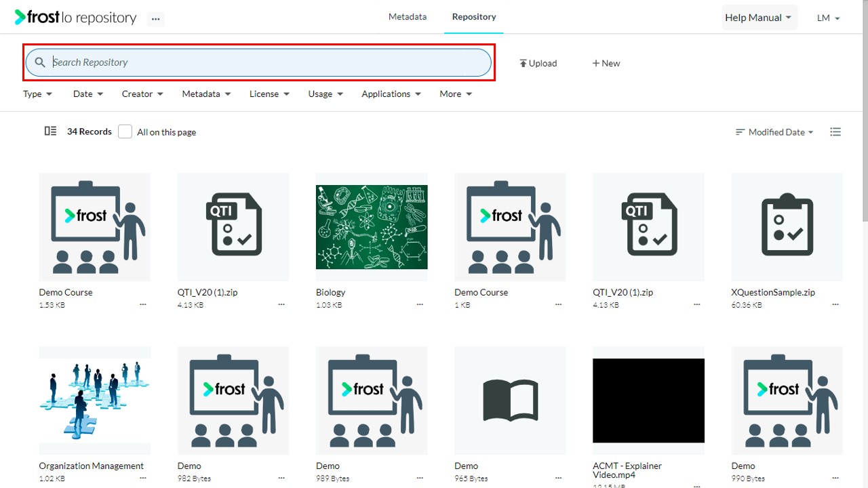
Task: Open the Usage filter dropdown
Action: [325, 94]
